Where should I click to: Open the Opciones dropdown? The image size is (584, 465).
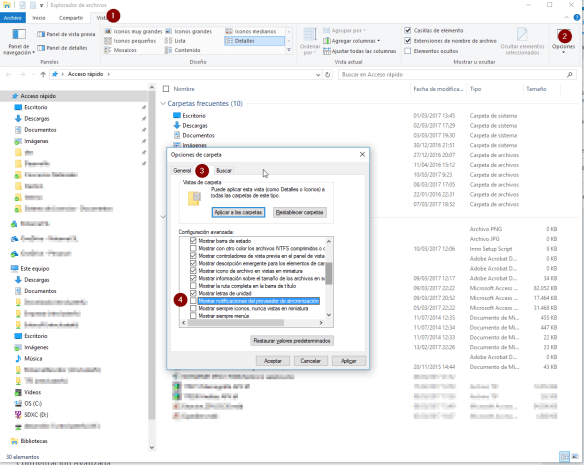(564, 42)
